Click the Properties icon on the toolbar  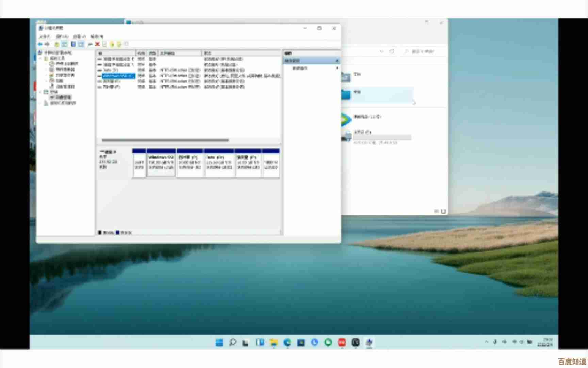click(104, 44)
